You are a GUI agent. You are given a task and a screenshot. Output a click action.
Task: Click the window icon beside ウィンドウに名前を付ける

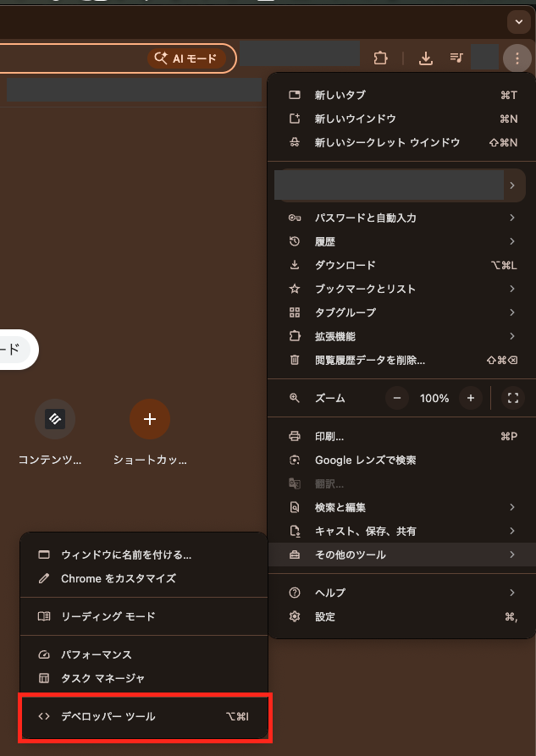click(44, 555)
